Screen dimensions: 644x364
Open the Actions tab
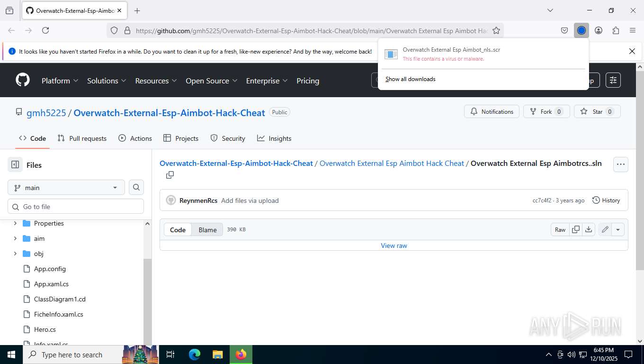click(x=135, y=138)
